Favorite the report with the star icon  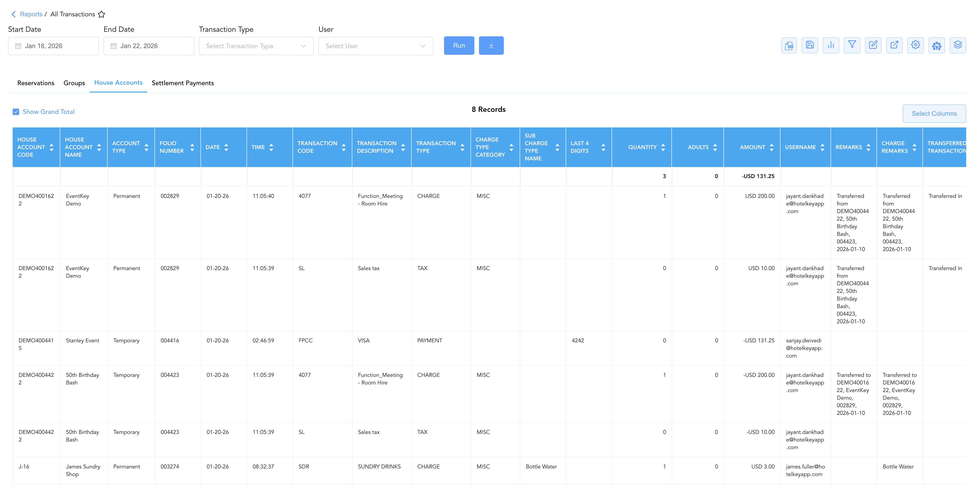pos(101,14)
